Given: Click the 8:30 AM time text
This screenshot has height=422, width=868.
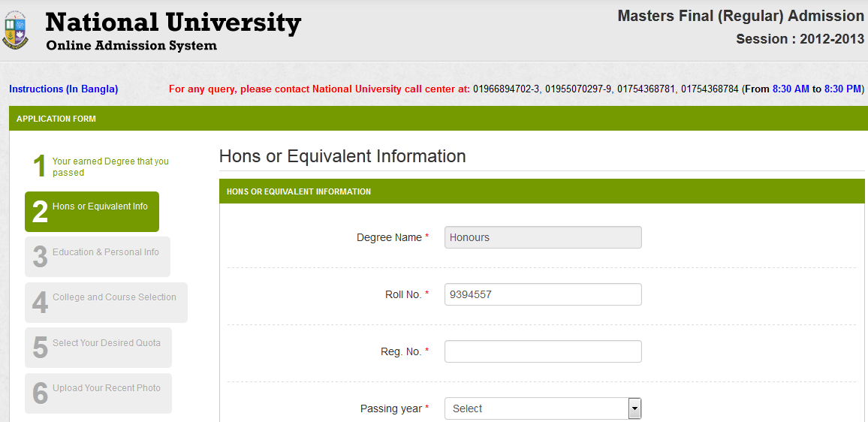Looking at the screenshot, I should point(791,89).
